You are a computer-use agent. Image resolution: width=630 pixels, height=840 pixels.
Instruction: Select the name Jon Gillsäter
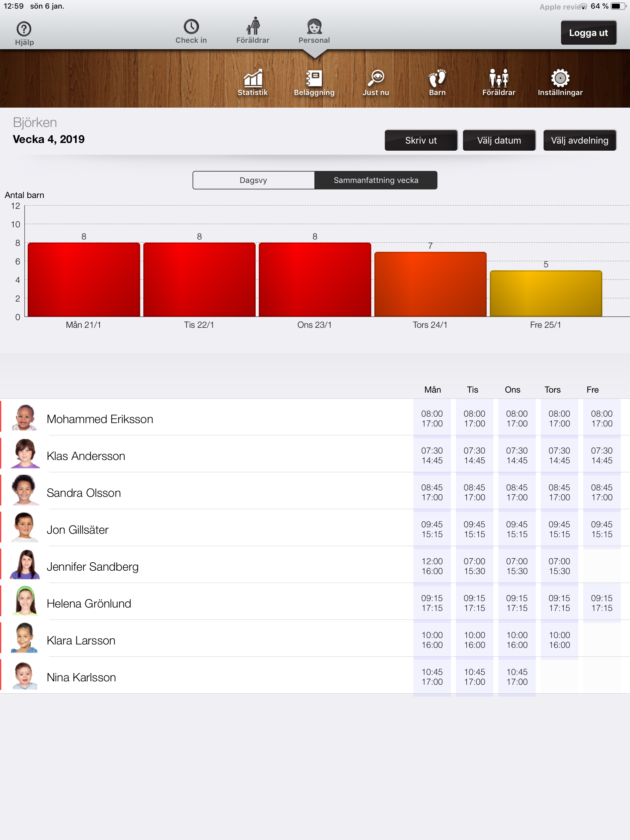[78, 529]
